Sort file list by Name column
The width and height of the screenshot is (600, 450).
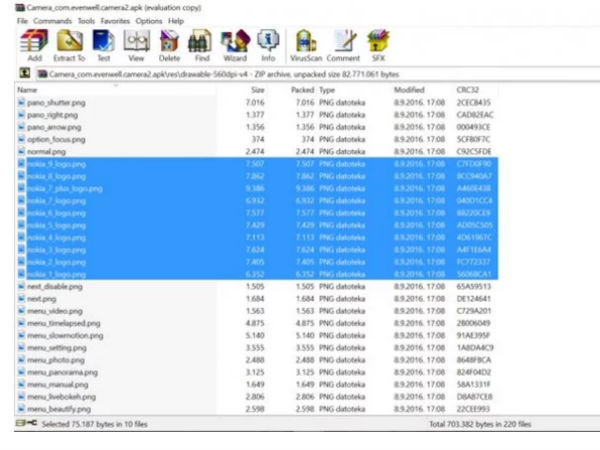pyautogui.click(x=28, y=89)
